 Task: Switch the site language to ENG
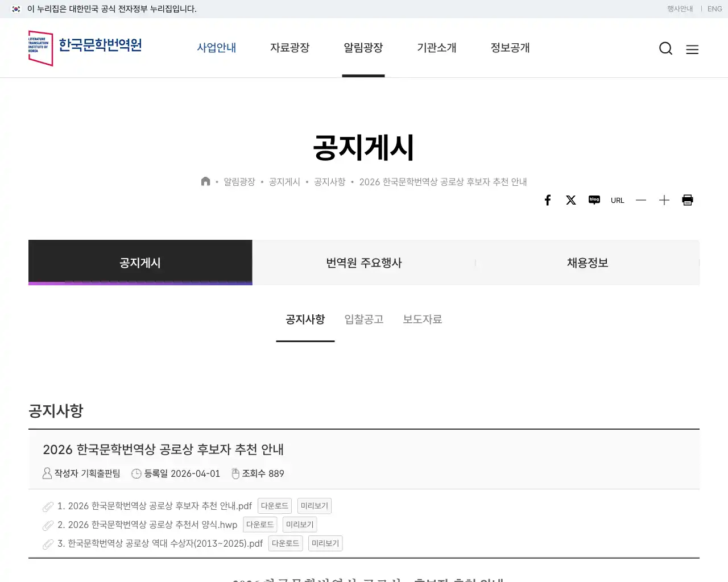[x=714, y=9]
